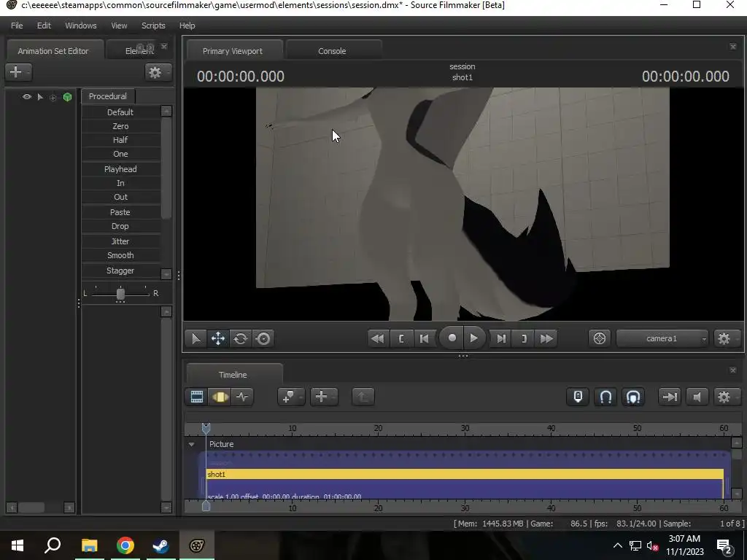Apply the Default procedural preset
This screenshot has height=560, width=747.
coord(120,112)
